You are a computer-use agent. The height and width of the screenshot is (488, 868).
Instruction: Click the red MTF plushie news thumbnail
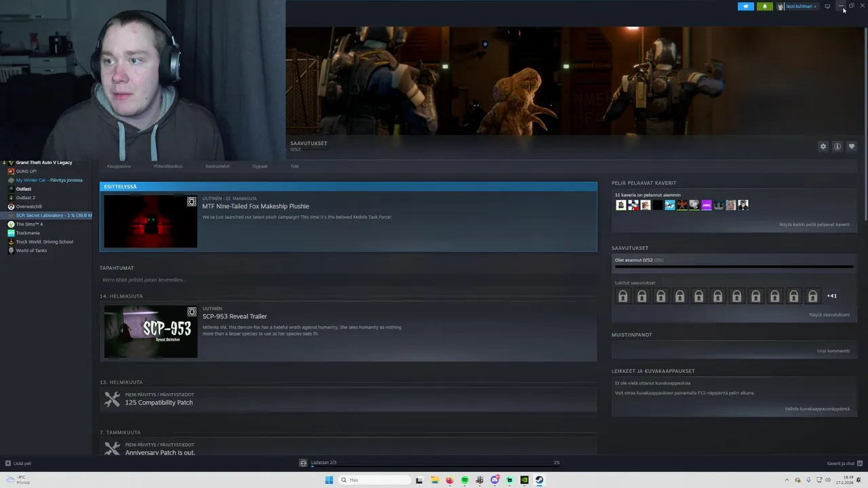pos(151,222)
